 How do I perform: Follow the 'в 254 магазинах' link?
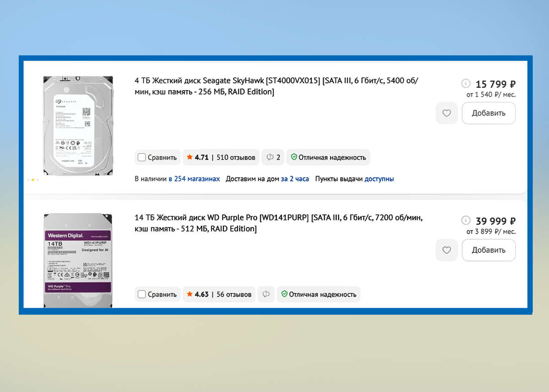coord(194,179)
